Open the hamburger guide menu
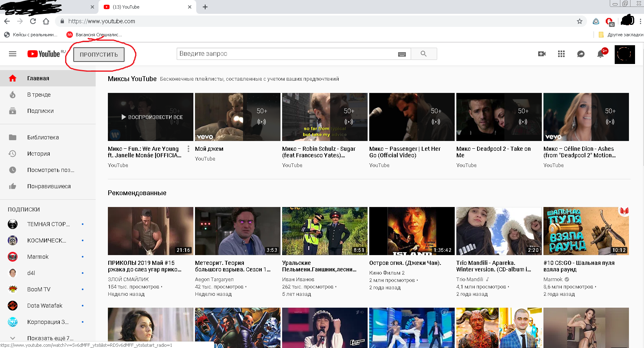Viewport: 644px width, 348px height. coord(13,54)
